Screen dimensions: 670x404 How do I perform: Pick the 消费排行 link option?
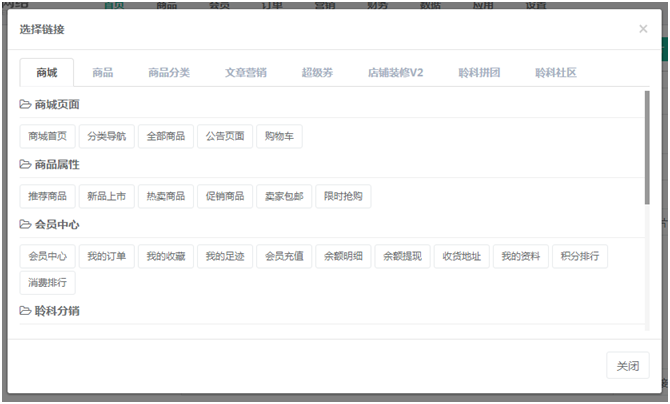pos(48,282)
